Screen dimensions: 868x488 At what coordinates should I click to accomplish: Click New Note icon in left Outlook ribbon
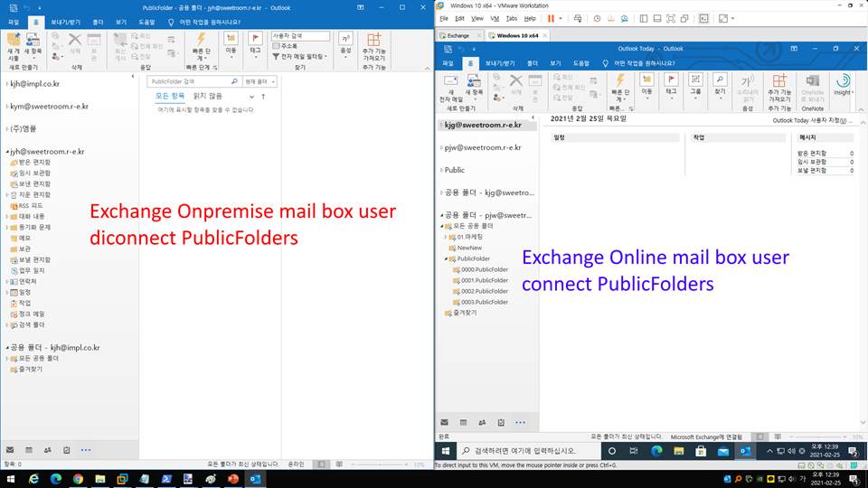(x=14, y=41)
